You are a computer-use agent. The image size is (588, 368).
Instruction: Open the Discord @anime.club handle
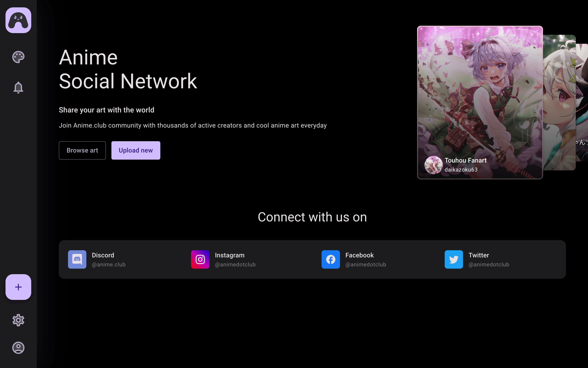(x=109, y=265)
